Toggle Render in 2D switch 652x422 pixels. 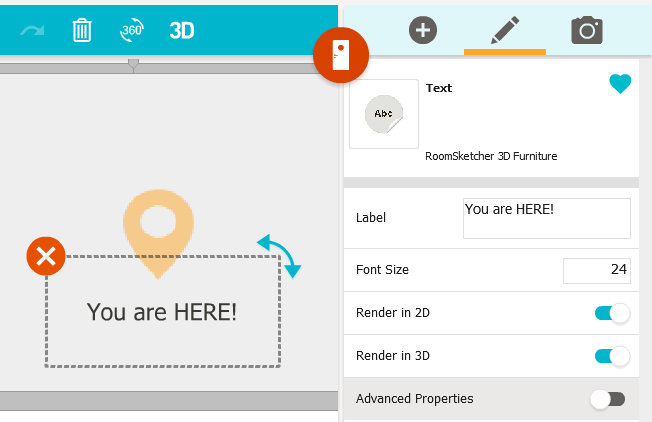[611, 313]
